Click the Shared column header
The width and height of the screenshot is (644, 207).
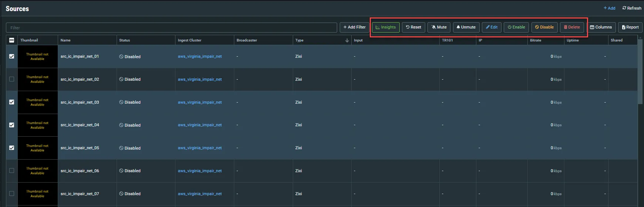(623, 40)
